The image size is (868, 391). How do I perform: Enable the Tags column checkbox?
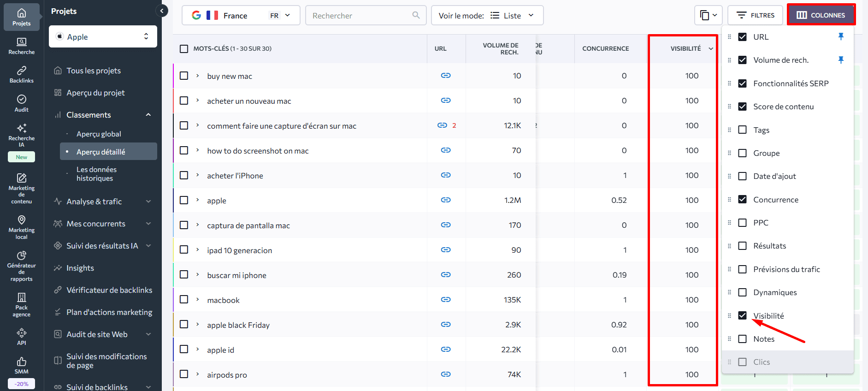click(743, 130)
